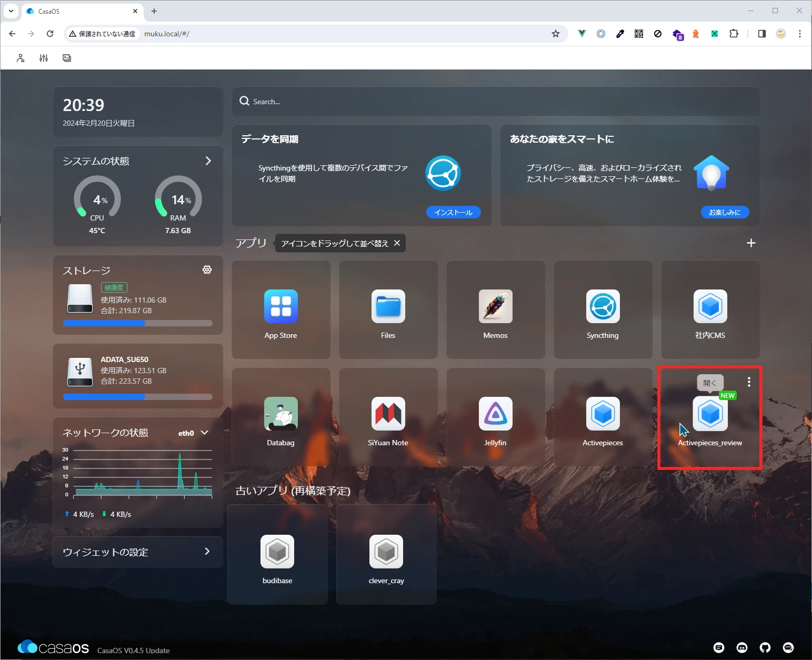The height and width of the screenshot is (660, 812).
Task: Open the clever_cray legacy app
Action: point(386,552)
